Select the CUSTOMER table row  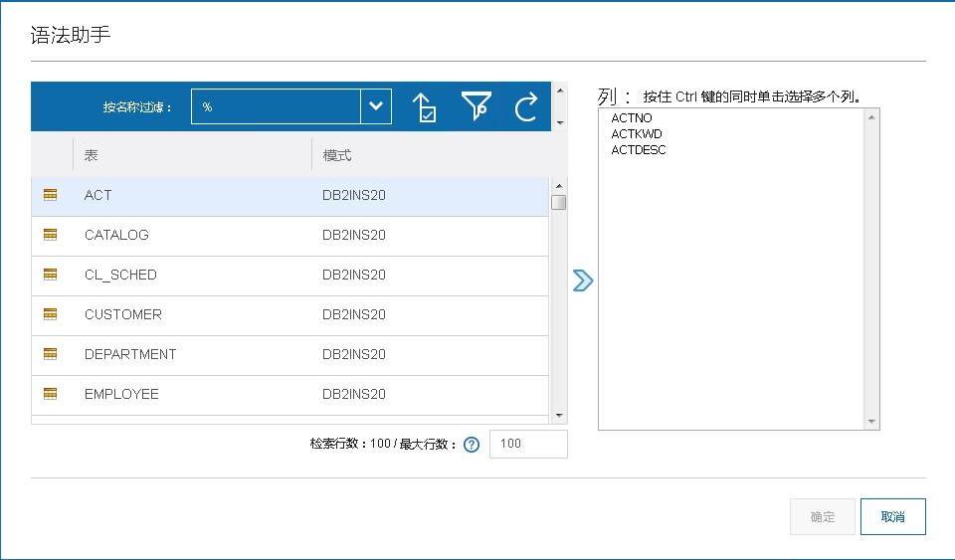(289, 316)
